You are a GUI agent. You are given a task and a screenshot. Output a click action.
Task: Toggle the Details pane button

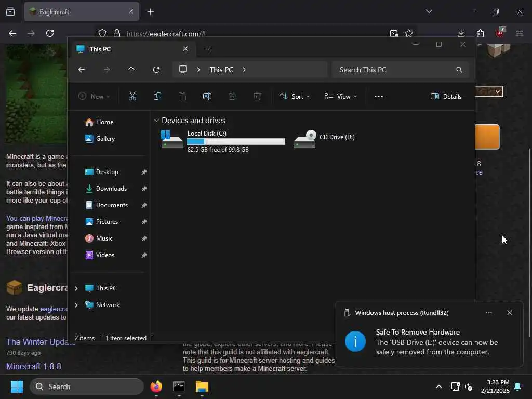click(x=446, y=96)
